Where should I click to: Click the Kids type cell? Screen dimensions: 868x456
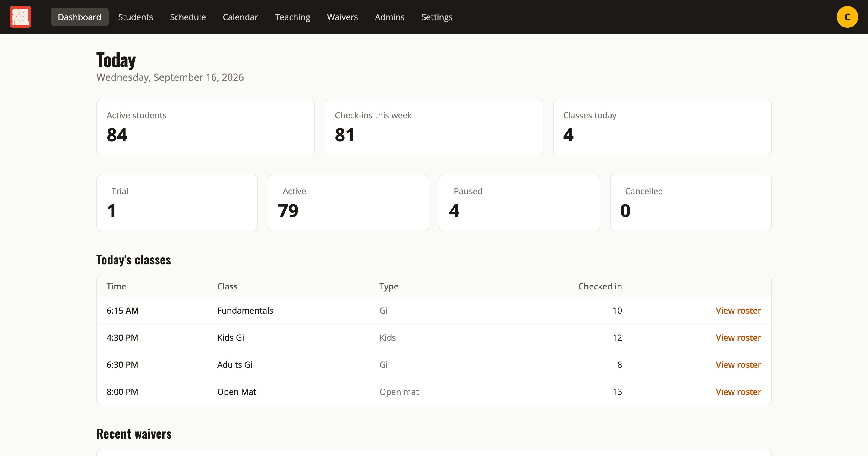tap(388, 337)
